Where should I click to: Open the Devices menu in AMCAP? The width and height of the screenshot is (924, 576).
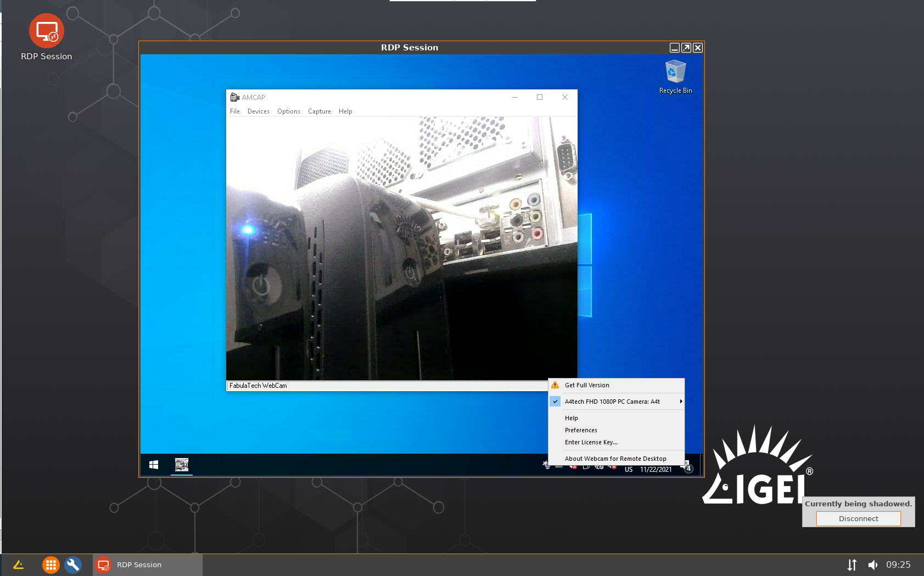pyautogui.click(x=259, y=111)
